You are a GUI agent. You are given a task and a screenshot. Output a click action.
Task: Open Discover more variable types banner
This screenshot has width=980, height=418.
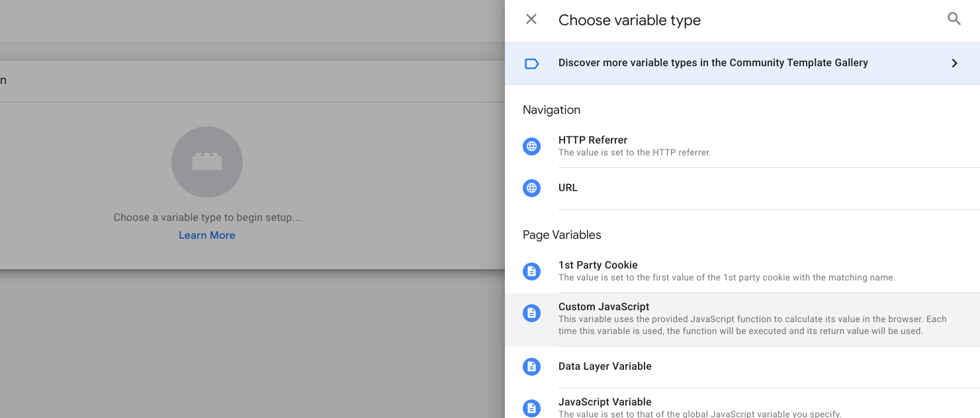tap(742, 63)
